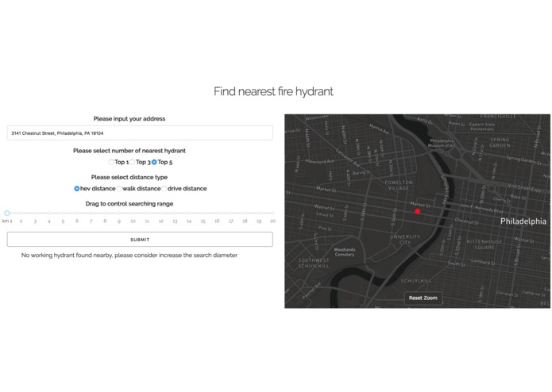The image size is (552, 392).
Task: Click 'Please select distance type' label
Action: [129, 177]
